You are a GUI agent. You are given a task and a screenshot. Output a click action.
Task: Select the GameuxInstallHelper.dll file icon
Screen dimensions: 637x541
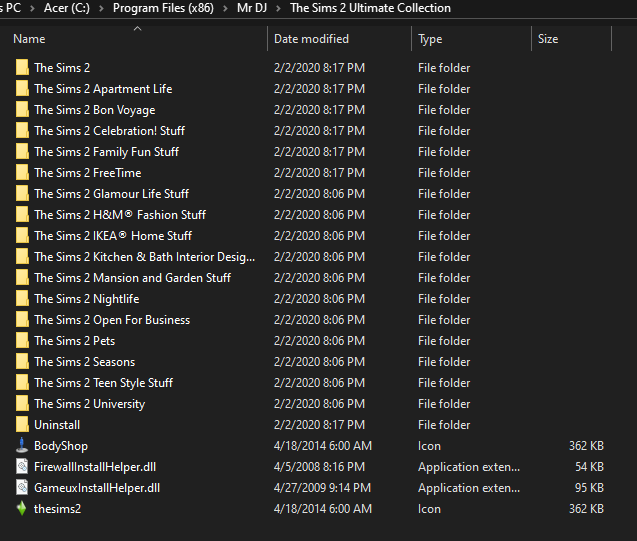22,488
